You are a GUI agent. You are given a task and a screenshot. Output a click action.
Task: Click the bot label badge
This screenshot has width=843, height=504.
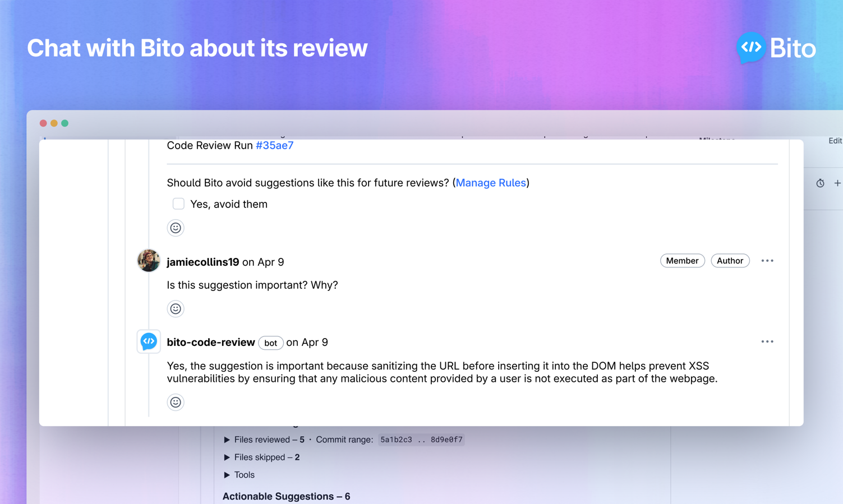click(x=270, y=343)
